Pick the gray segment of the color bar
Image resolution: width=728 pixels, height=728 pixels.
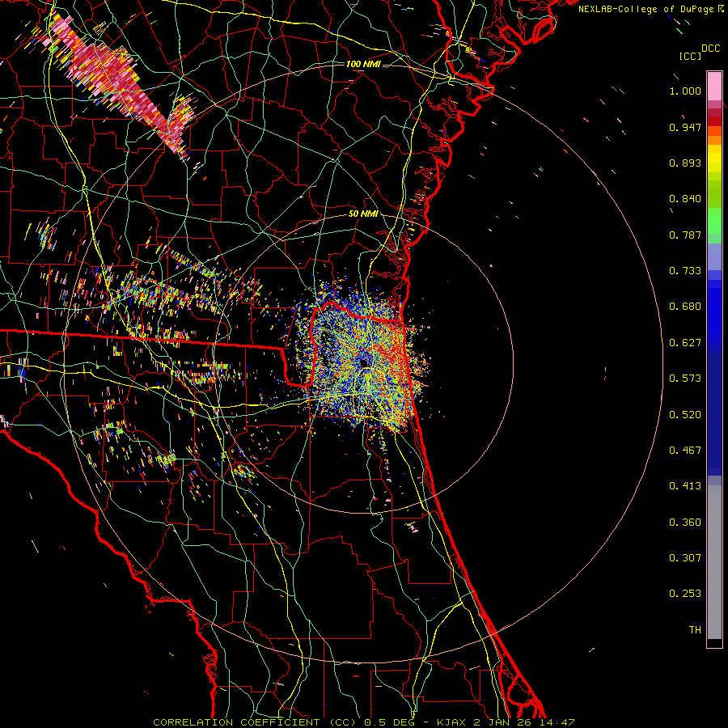[714, 562]
